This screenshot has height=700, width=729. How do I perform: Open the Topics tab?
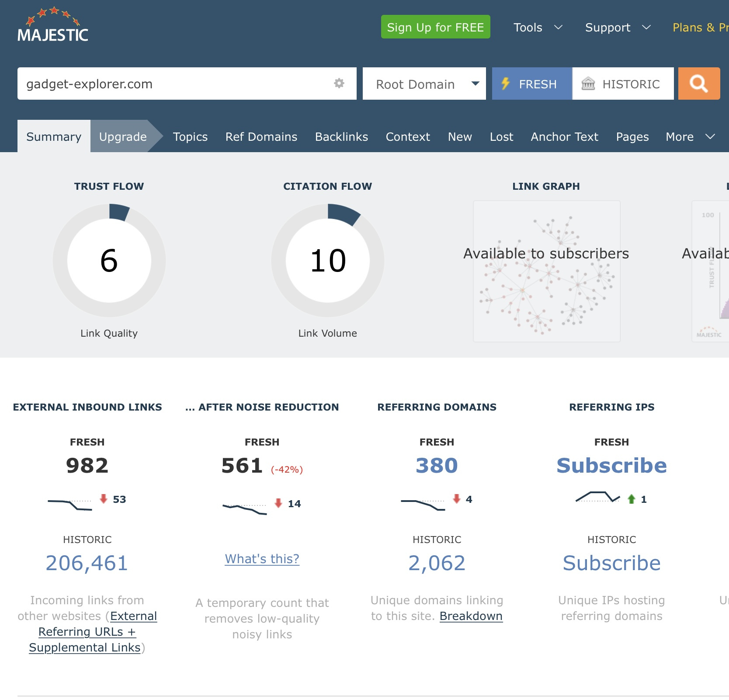click(x=190, y=137)
